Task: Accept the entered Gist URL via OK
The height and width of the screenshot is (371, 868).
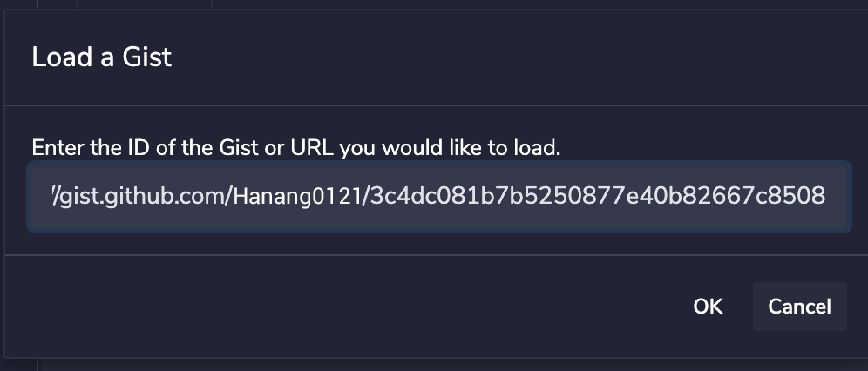Action: (x=708, y=307)
